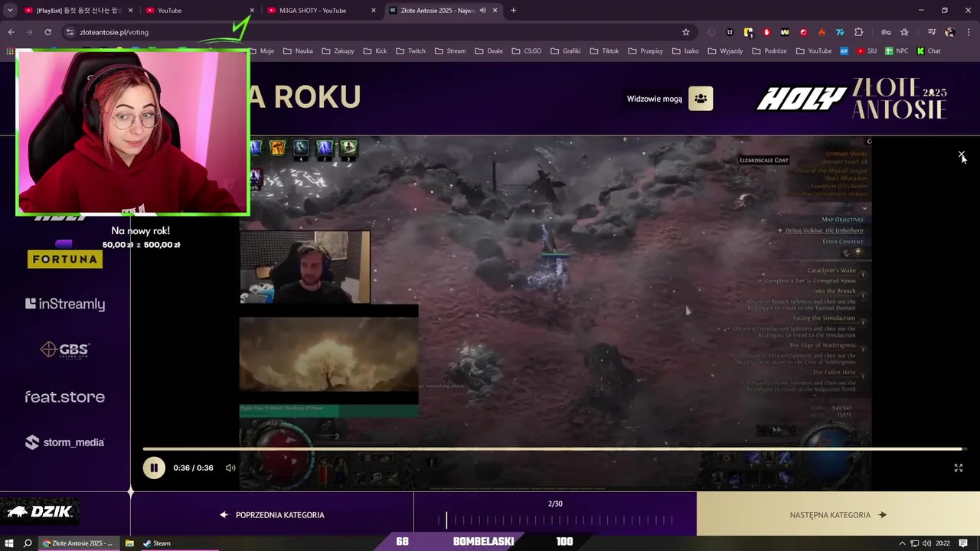The width and height of the screenshot is (980, 551).
Task: Open the DZIK sponsor logo
Action: click(40, 511)
